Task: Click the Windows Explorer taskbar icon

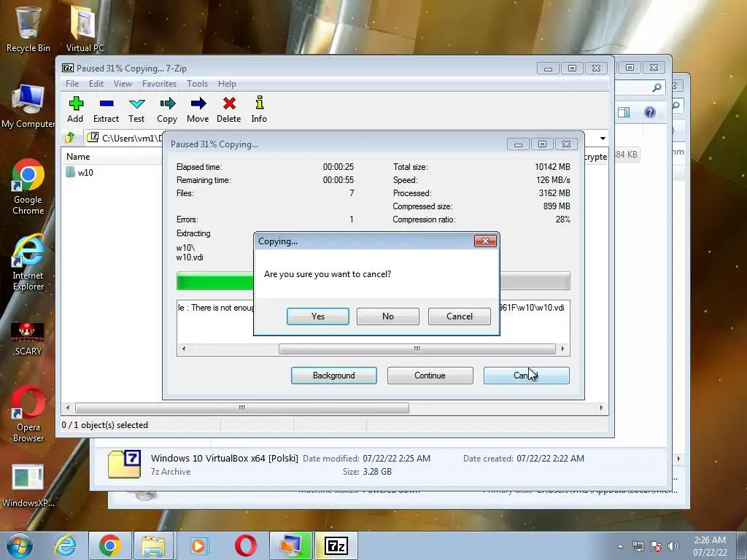Action: point(153,545)
